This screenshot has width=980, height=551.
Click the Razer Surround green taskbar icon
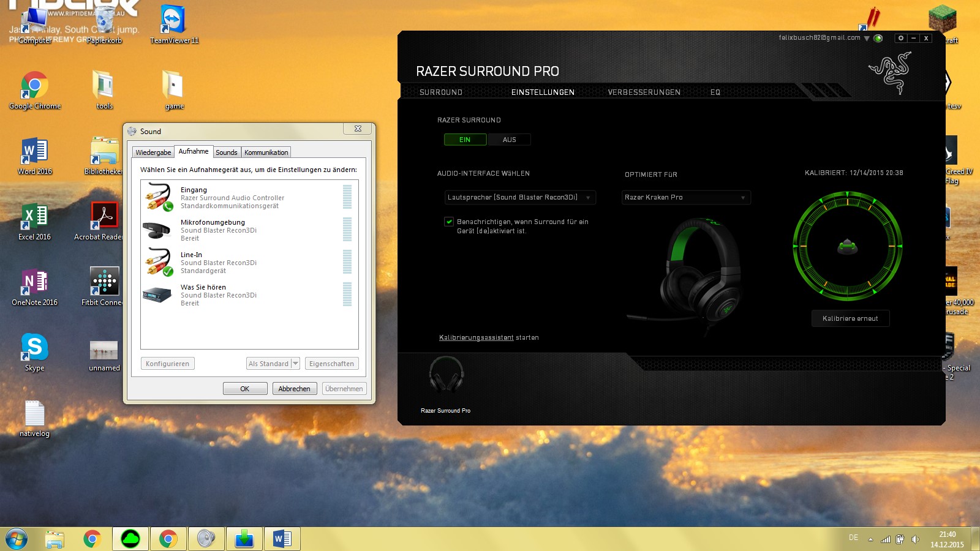point(130,539)
